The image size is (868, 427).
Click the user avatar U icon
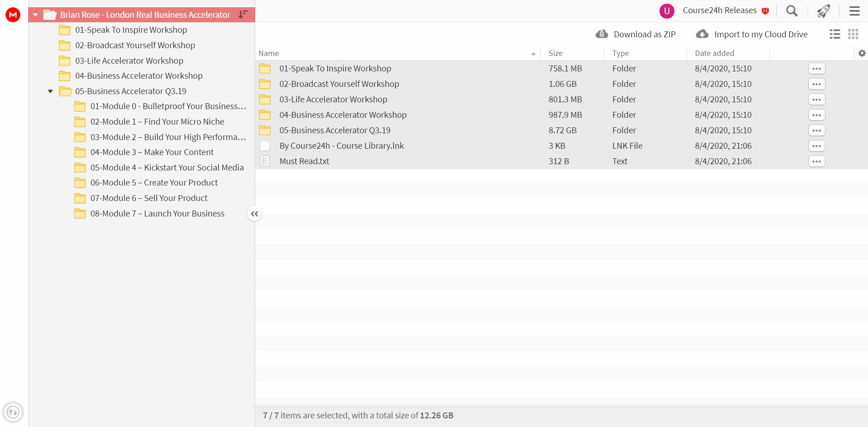667,11
